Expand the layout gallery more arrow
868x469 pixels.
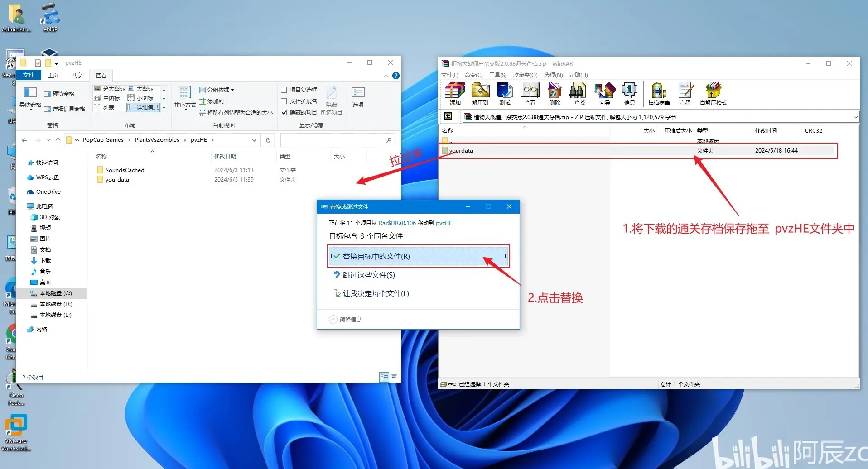pyautogui.click(x=164, y=107)
